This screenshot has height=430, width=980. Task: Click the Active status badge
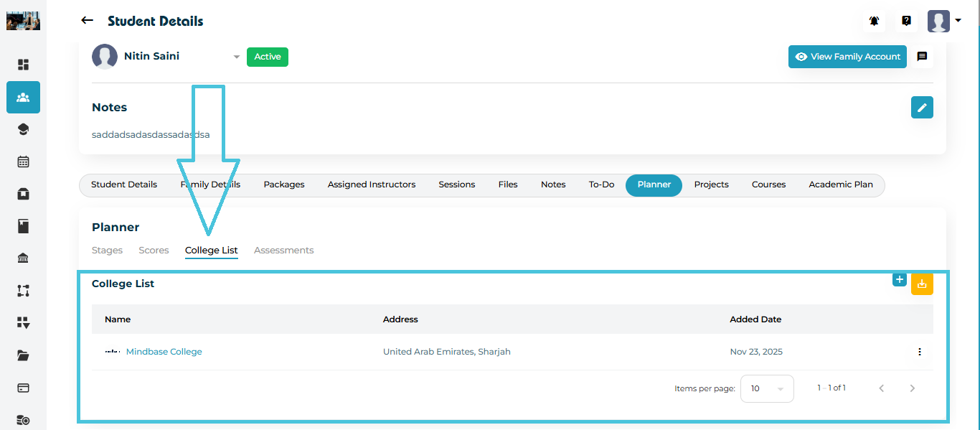click(x=267, y=57)
